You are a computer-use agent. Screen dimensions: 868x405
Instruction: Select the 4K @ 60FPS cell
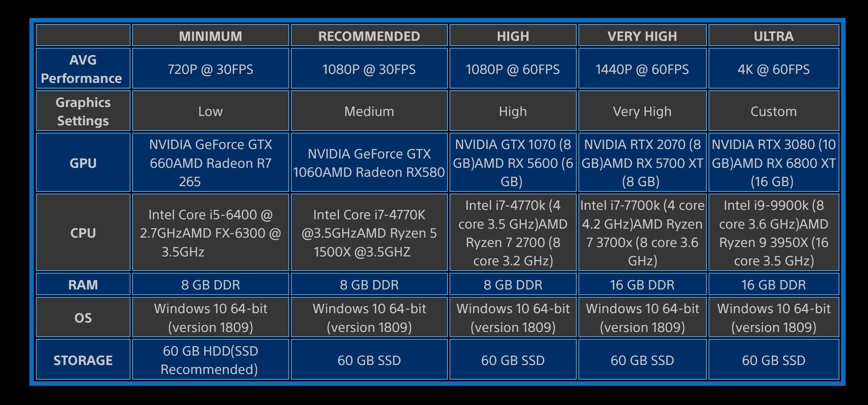click(x=773, y=69)
